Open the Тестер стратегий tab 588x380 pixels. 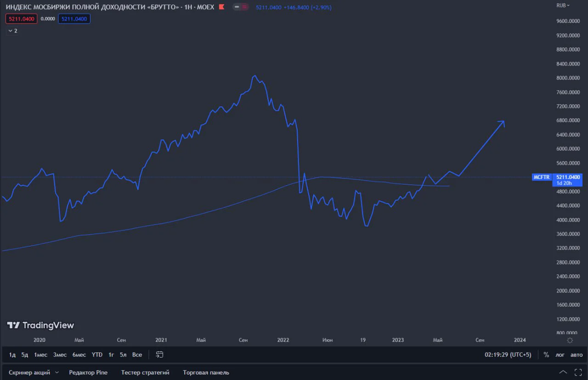pos(145,373)
